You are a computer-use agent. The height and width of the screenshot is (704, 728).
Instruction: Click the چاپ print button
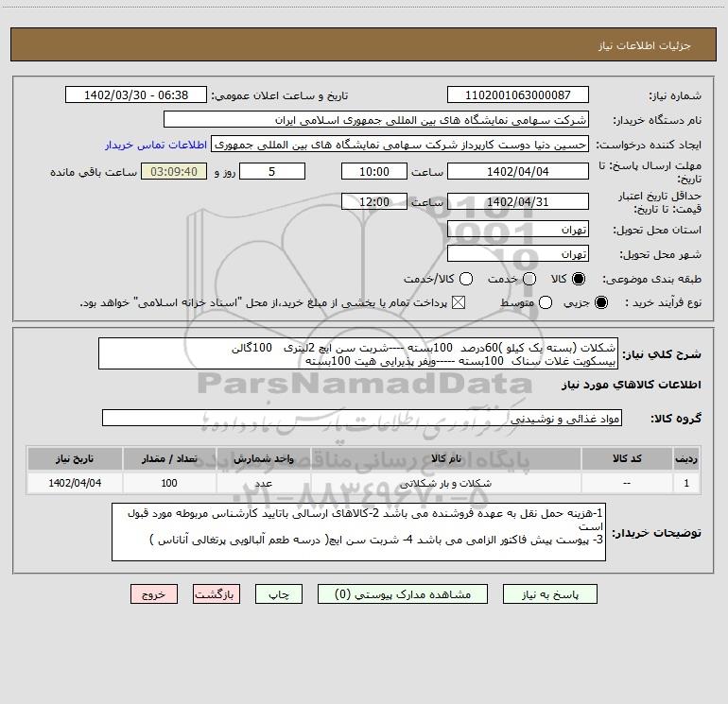[279, 594]
